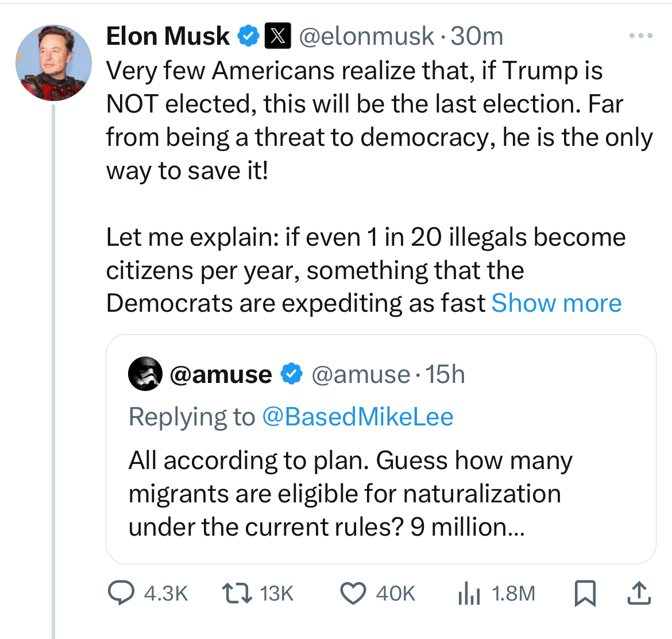Viewport: 672px width, 639px height.
Task: Open view analytics bar chart icon
Action: [469, 594]
